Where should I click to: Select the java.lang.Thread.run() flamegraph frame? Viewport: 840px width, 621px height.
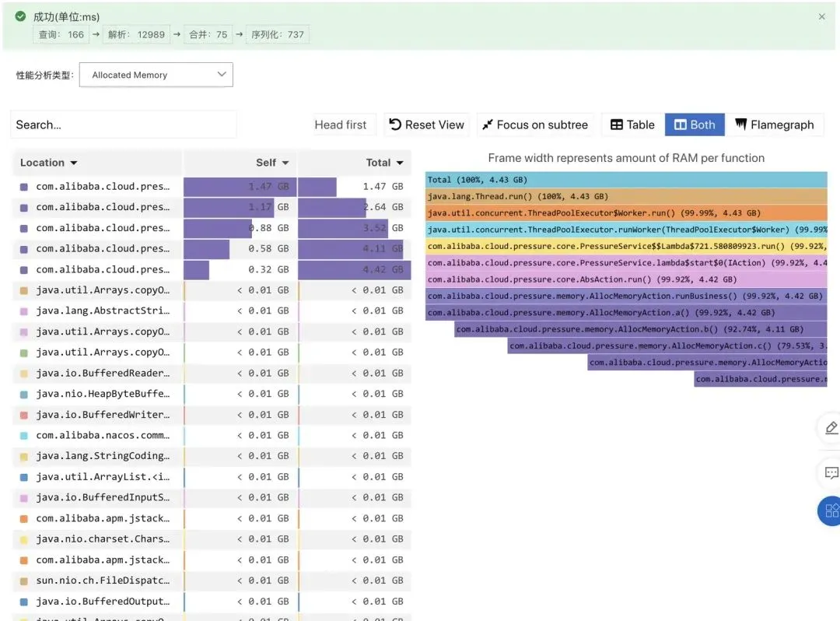[x=626, y=196]
